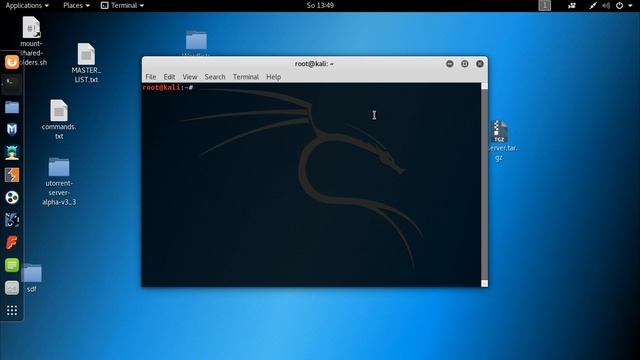Open the terminal Help menu

click(273, 77)
